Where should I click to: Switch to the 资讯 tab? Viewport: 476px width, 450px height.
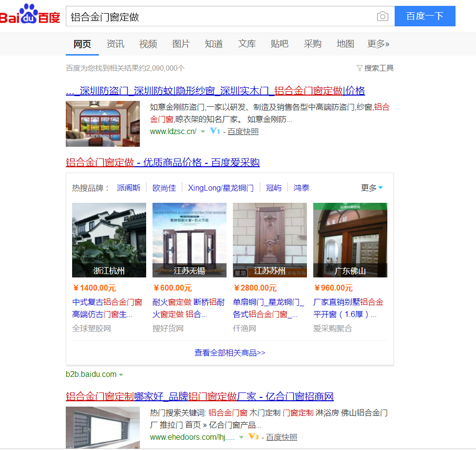[x=115, y=44]
